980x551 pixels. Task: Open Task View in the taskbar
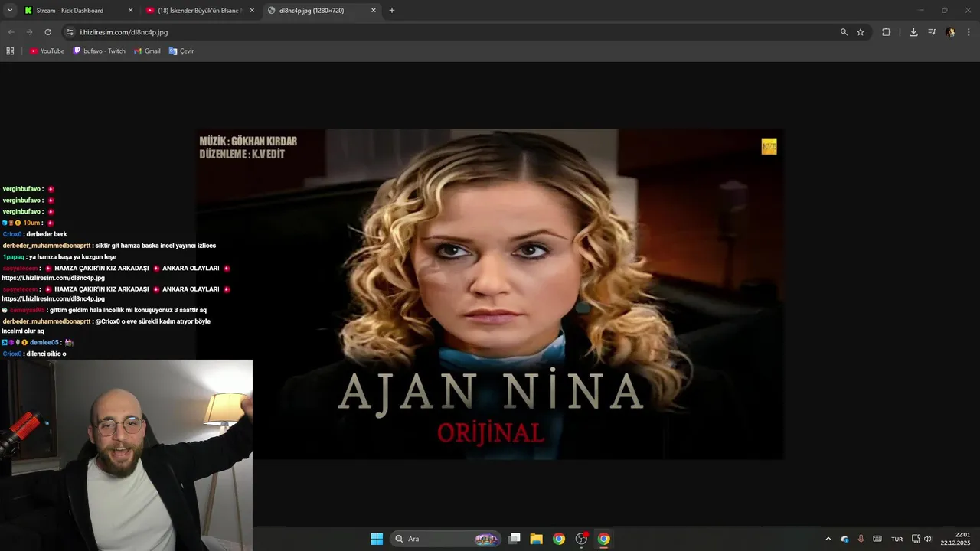(514, 539)
